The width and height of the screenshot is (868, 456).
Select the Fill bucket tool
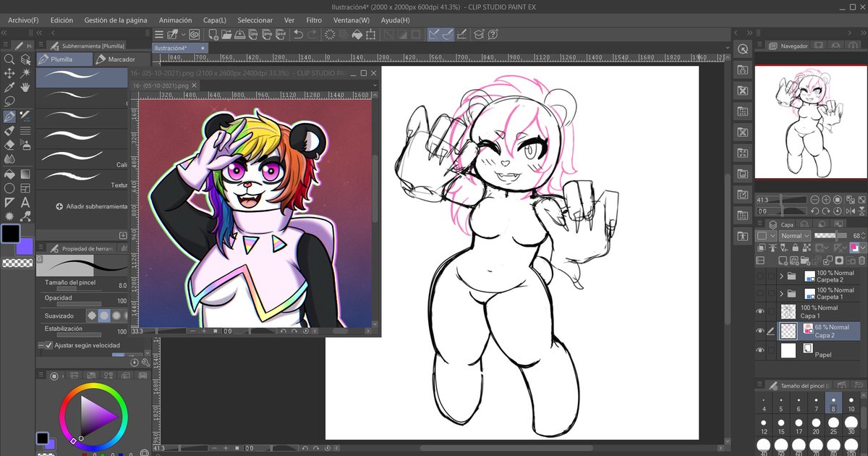click(9, 174)
